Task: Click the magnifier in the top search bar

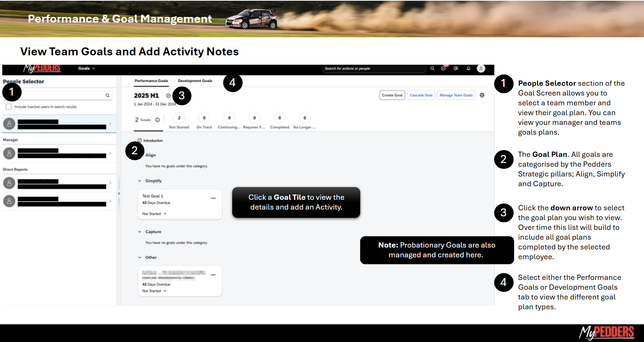Action: tap(432, 68)
